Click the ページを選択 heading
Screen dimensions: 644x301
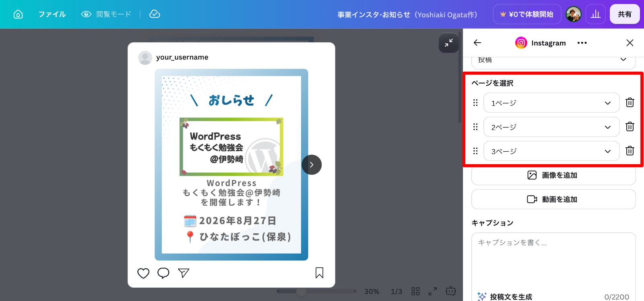click(492, 83)
